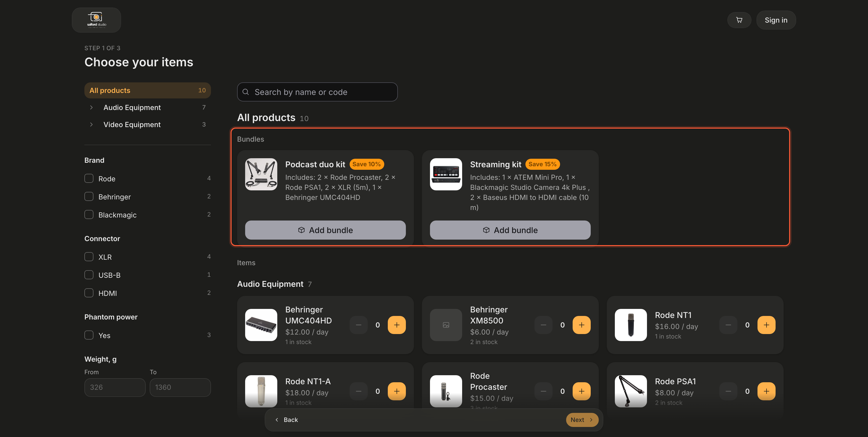
Task: Open the placeholder image of Behringer XM8500
Action: click(446, 325)
